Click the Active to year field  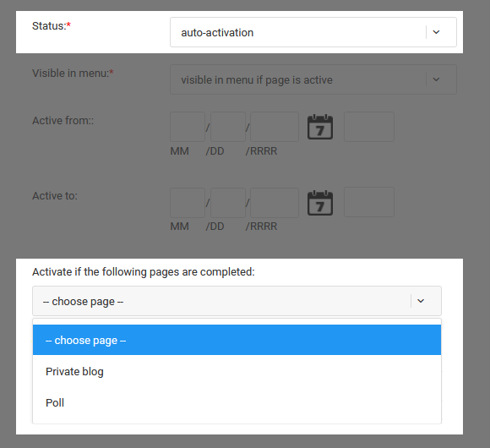click(x=275, y=203)
